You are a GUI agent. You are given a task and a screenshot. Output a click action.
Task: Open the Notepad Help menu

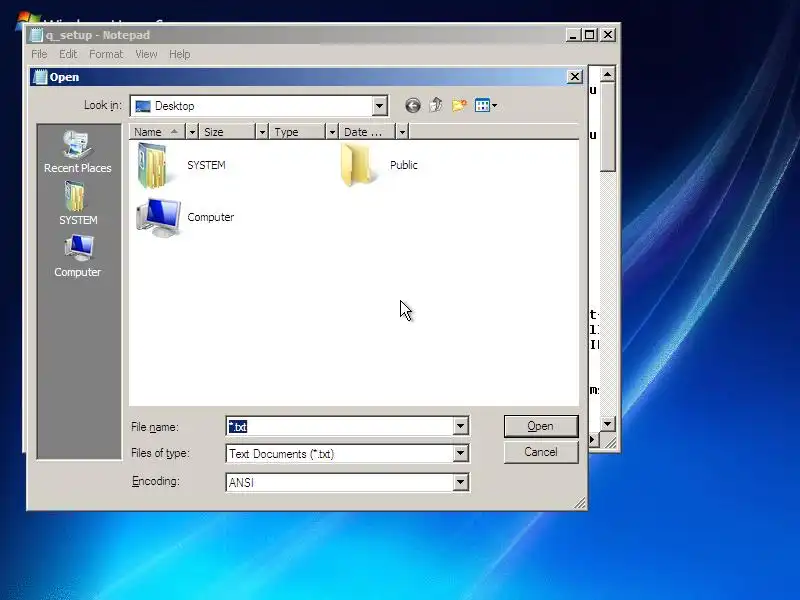(180, 54)
